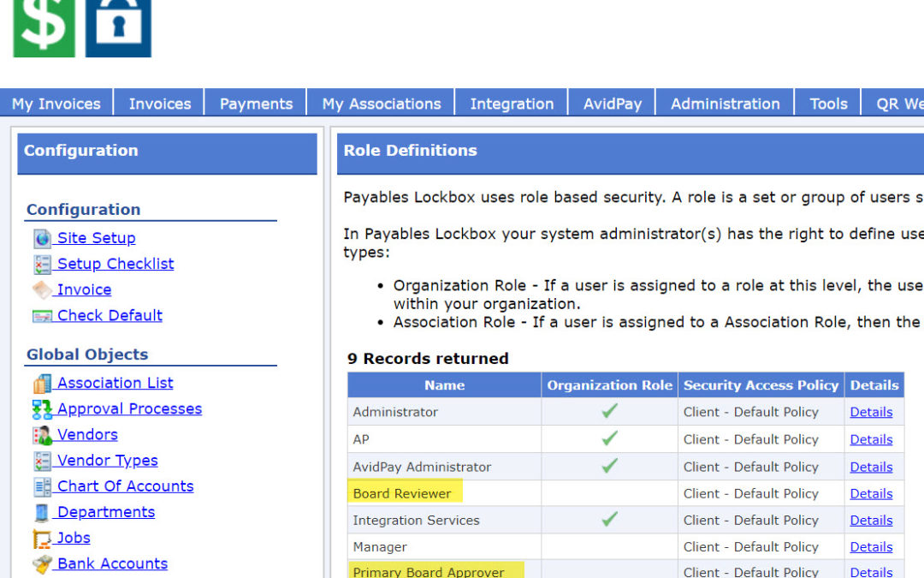Screen dimensions: 924x578
Task: Click the Association List building icon
Action: coord(42,384)
